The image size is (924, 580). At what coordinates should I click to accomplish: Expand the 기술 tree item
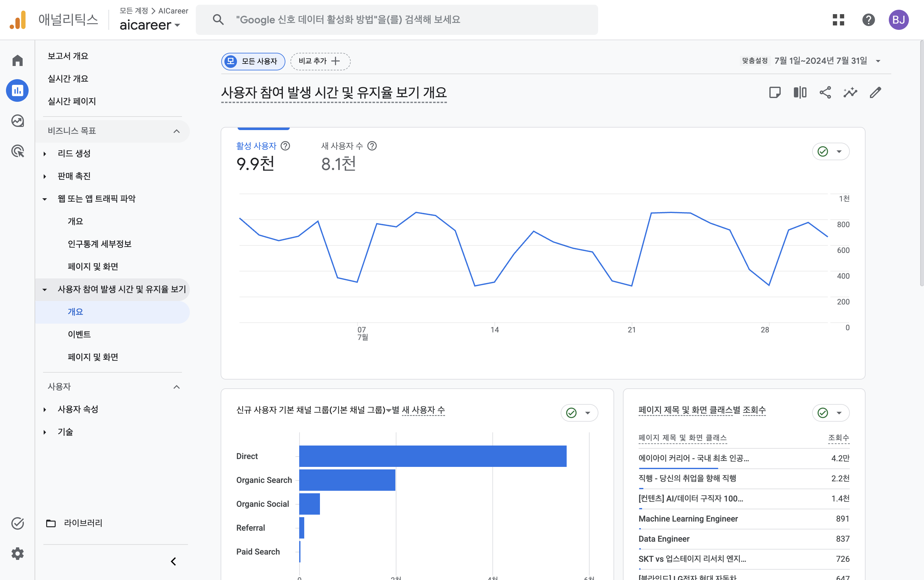click(x=45, y=432)
